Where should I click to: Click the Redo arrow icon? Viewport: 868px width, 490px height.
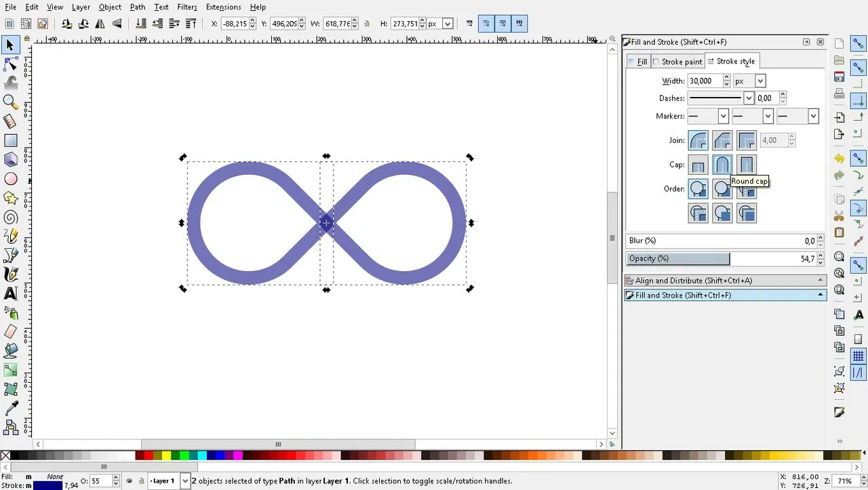point(839,176)
